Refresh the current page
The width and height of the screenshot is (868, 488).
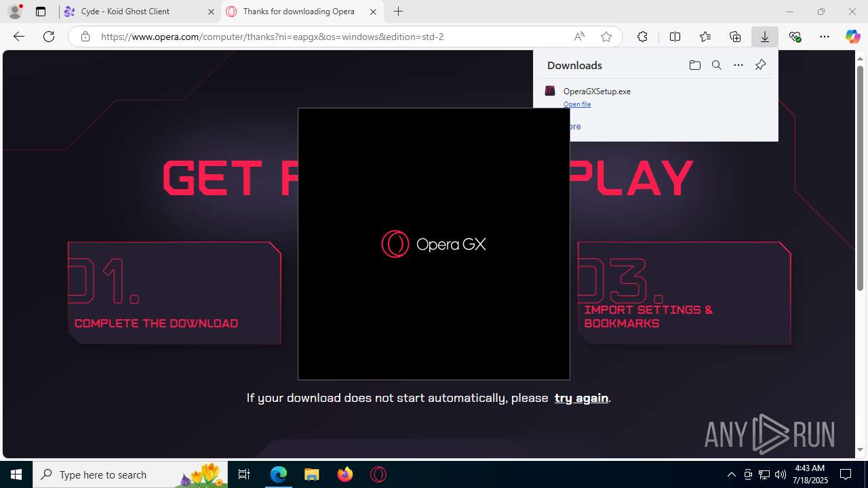point(49,37)
